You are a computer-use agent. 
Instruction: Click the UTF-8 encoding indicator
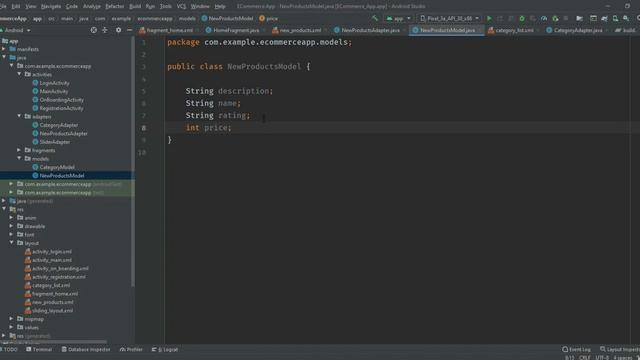point(602,358)
